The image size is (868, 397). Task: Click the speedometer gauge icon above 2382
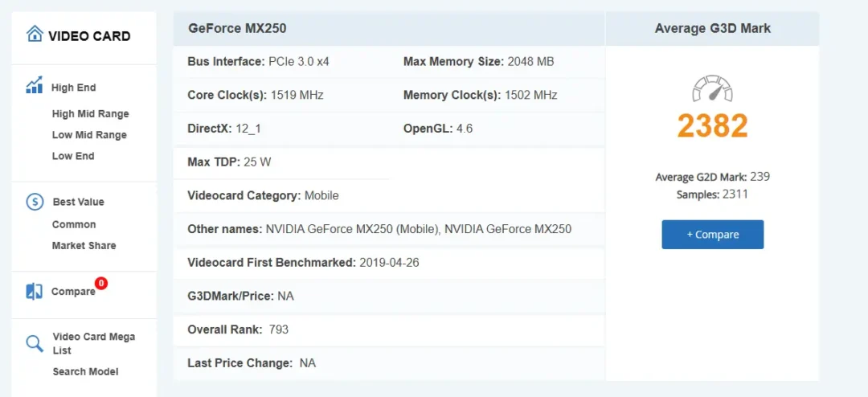pos(712,88)
